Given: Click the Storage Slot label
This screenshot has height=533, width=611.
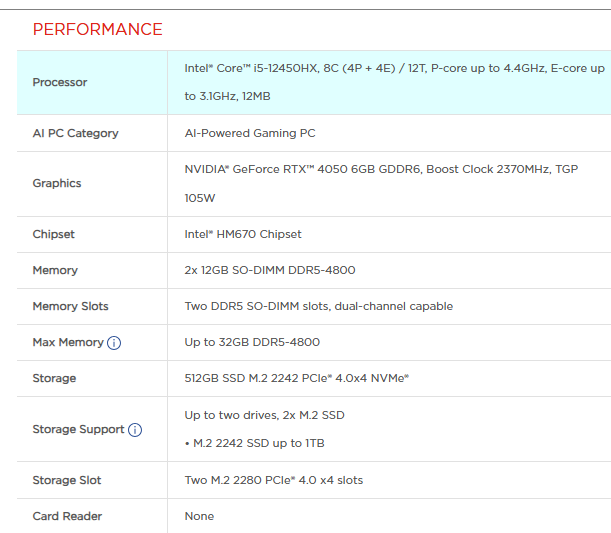Looking at the screenshot, I should click(x=67, y=480).
